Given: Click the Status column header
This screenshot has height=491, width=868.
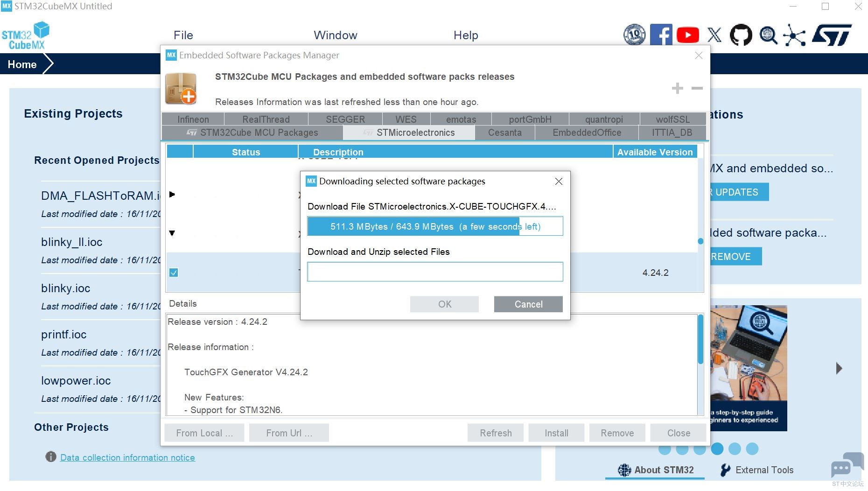Looking at the screenshot, I should pos(246,152).
